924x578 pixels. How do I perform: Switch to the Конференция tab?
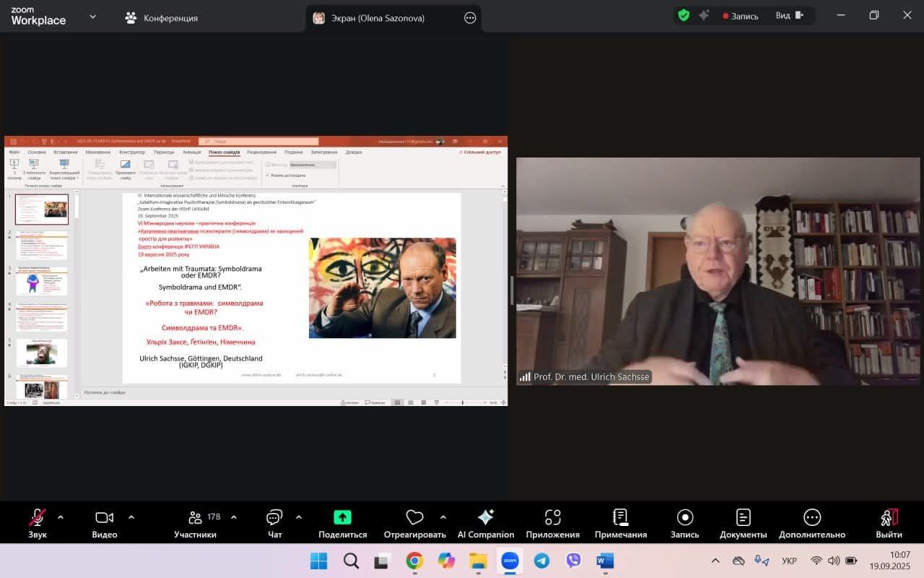(162, 17)
